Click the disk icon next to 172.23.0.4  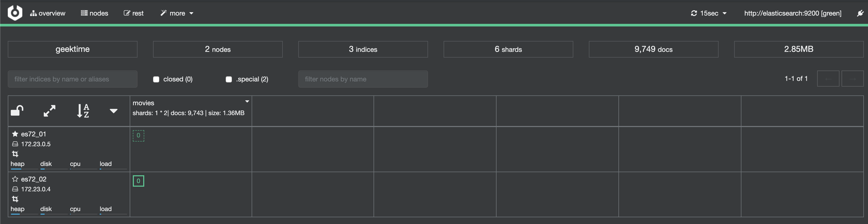coord(15,189)
